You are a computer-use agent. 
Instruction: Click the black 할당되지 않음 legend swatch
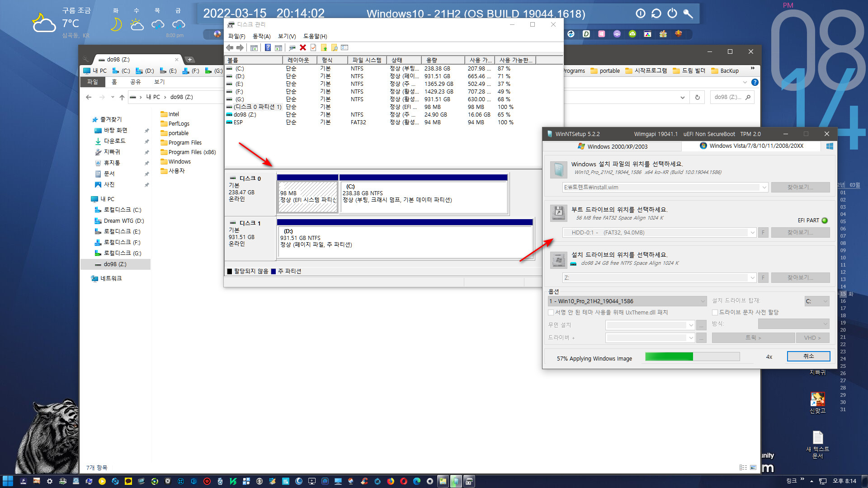point(230,271)
